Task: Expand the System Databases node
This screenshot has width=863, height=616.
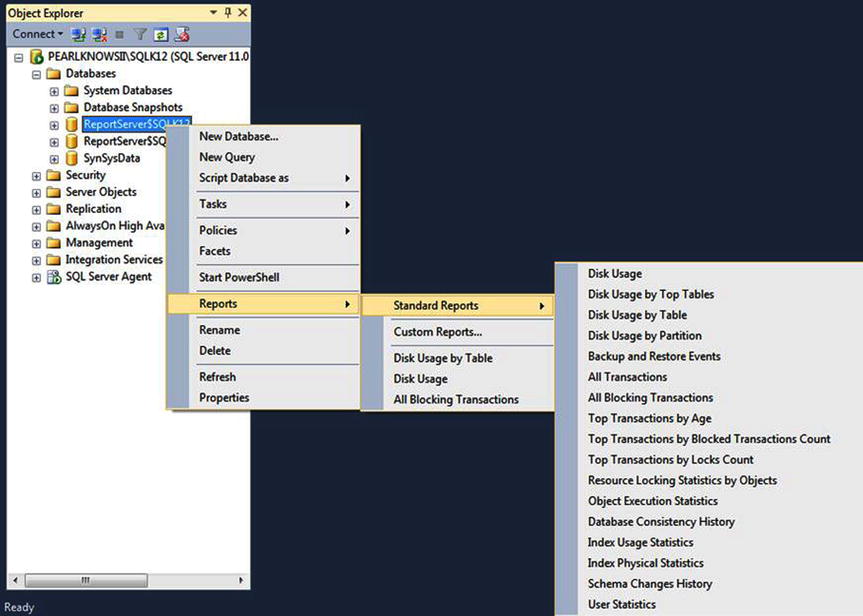Action: click(x=54, y=91)
